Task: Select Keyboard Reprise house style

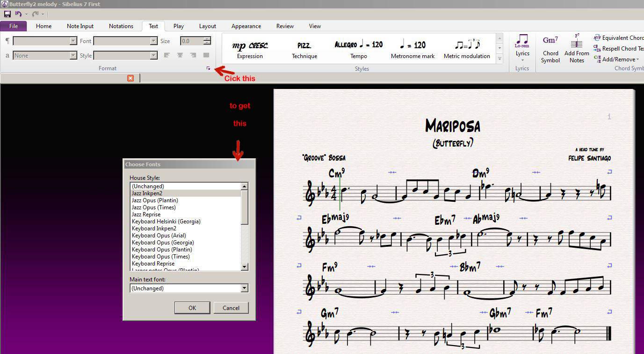Action: tap(186, 264)
